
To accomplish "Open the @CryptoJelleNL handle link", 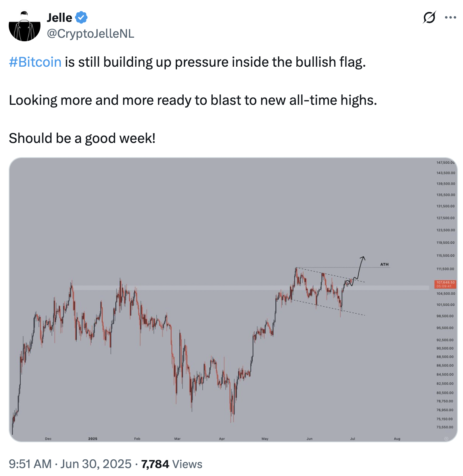I will 90,34.
